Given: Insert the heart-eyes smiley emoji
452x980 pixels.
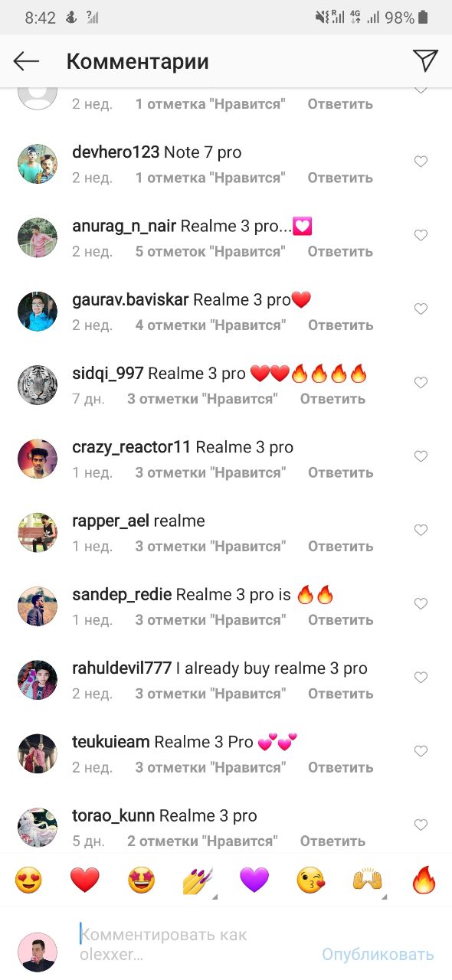Looking at the screenshot, I should click(28, 880).
